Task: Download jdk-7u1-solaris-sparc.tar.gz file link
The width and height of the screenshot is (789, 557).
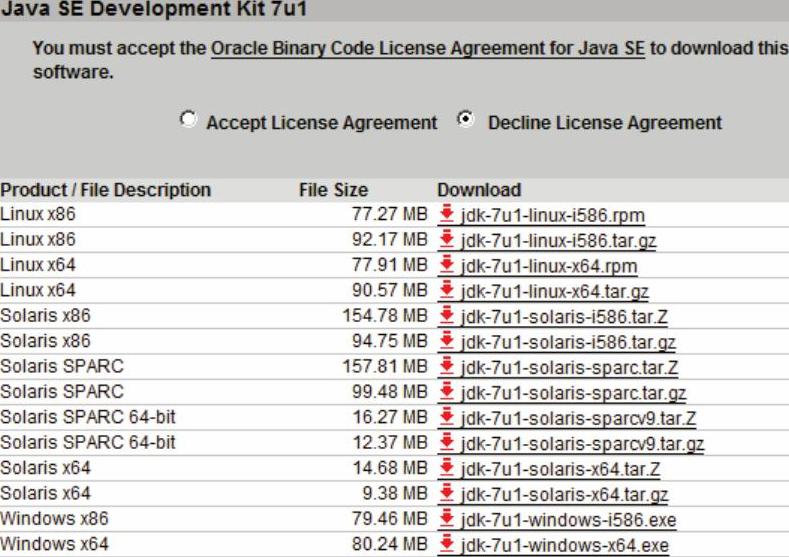Action: click(574, 393)
